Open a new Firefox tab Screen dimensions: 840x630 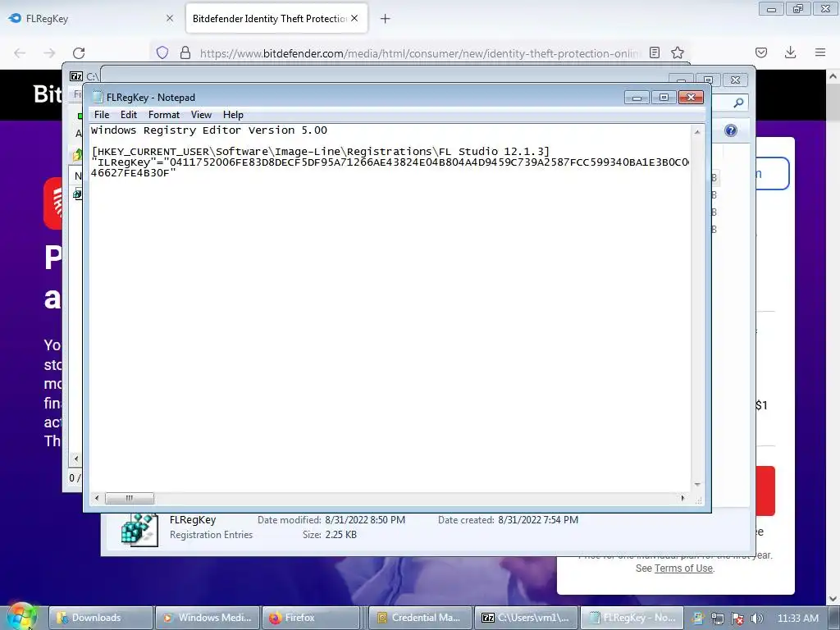386,19
